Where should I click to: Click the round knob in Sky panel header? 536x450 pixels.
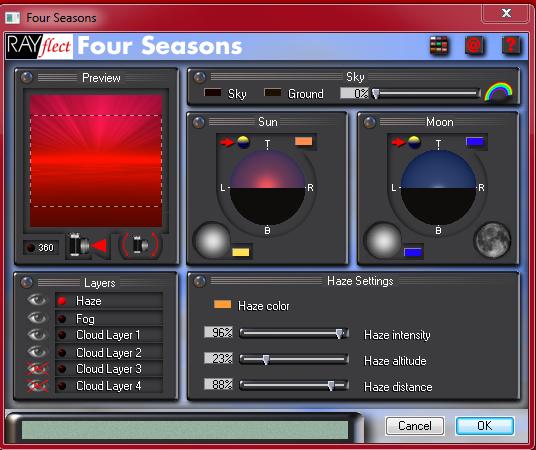pos(199,77)
